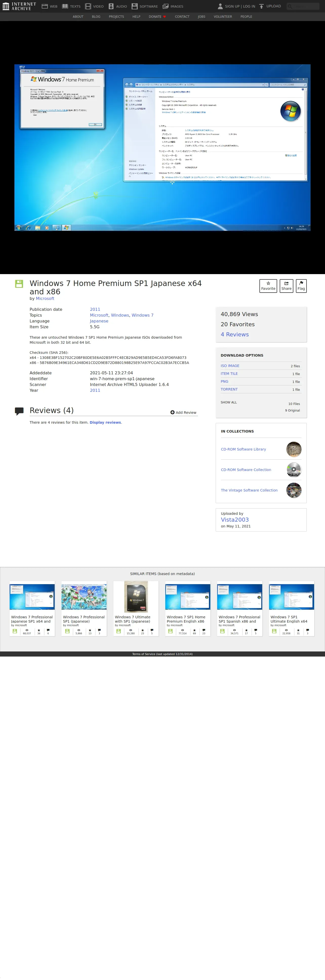Open the Jobs menu item
Screen dimensions: 325x980
click(x=201, y=17)
